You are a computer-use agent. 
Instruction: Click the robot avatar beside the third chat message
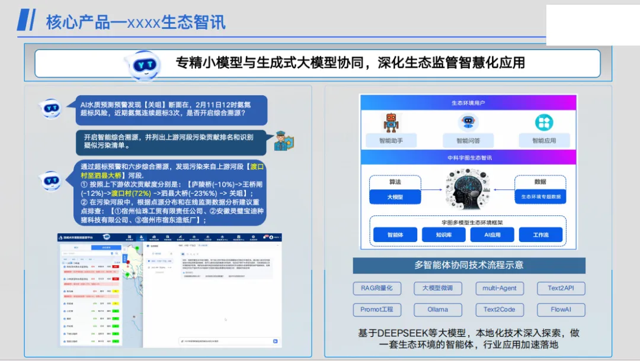(51, 180)
